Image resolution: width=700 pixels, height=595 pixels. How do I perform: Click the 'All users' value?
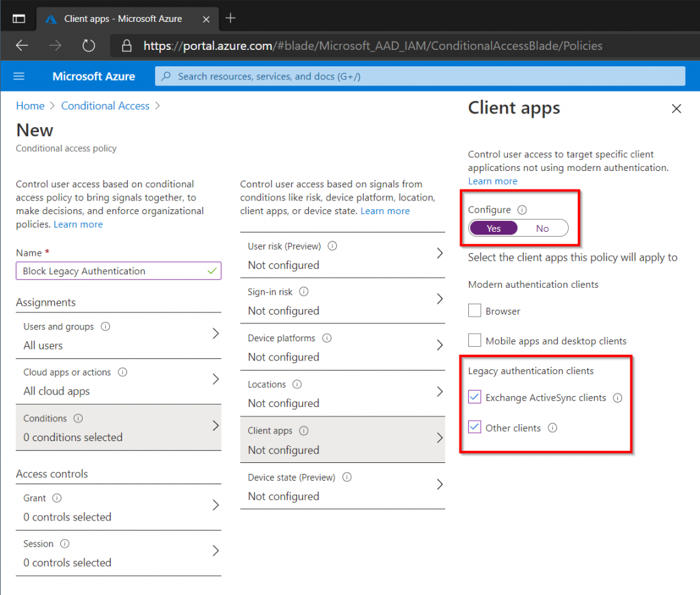pyautogui.click(x=43, y=345)
